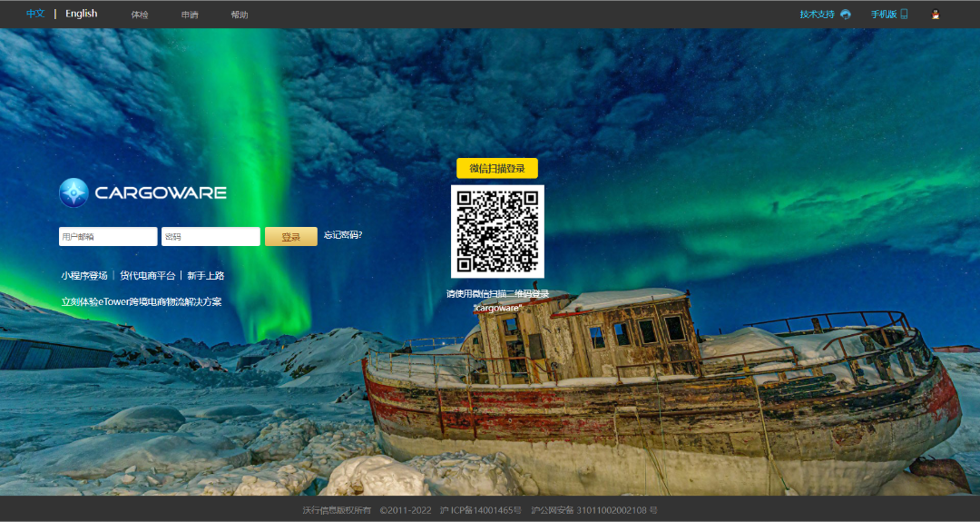Click the WeChat login QR code
The image size is (980, 522).
(497, 231)
